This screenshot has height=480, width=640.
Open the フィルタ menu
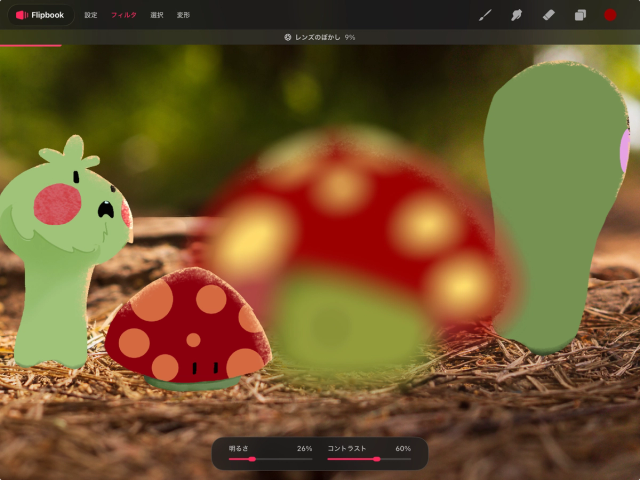124,15
